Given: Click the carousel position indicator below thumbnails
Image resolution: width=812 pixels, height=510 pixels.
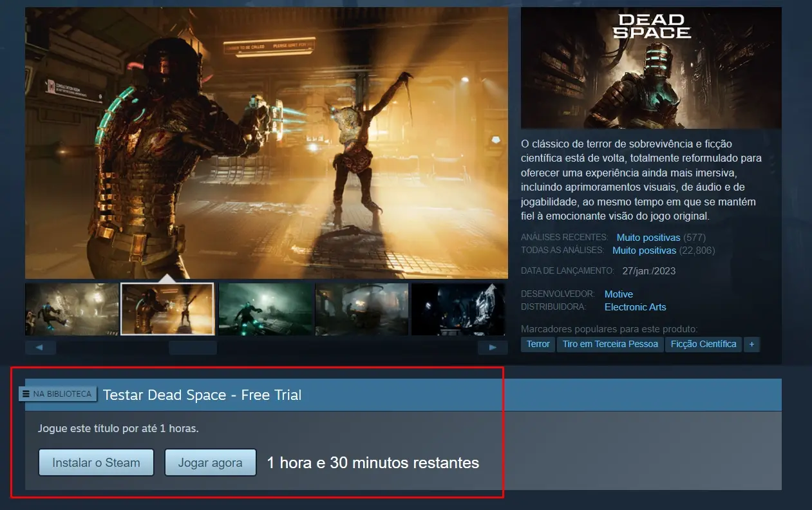Looking at the screenshot, I should coord(193,347).
